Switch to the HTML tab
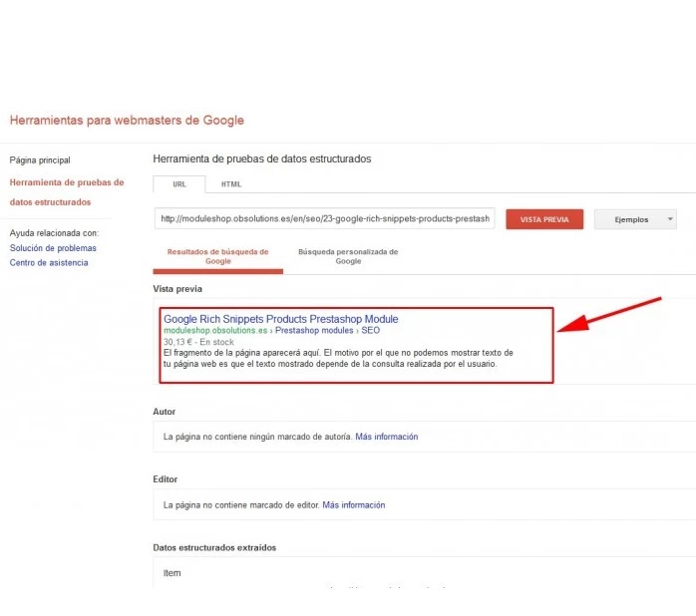 tap(231, 184)
